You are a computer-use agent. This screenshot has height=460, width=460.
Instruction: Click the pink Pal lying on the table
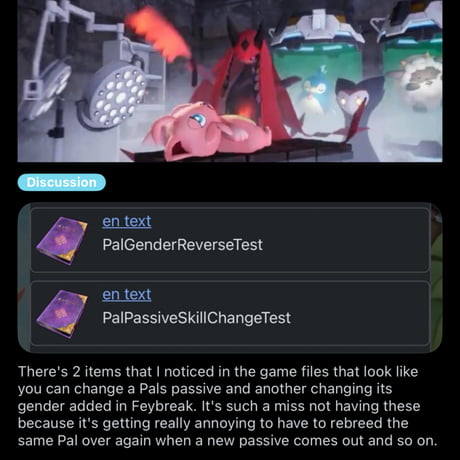pos(210,132)
